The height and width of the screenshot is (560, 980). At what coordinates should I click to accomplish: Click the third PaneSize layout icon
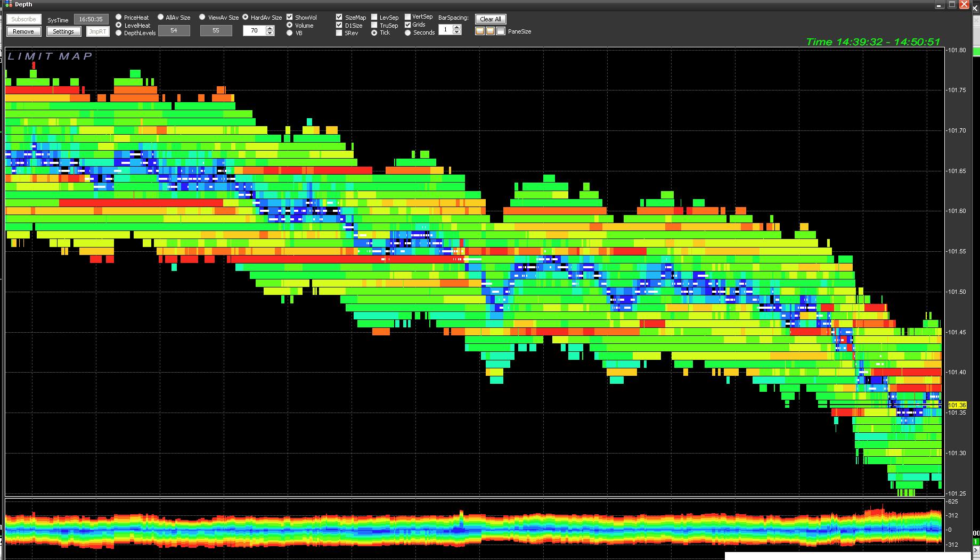(x=500, y=31)
